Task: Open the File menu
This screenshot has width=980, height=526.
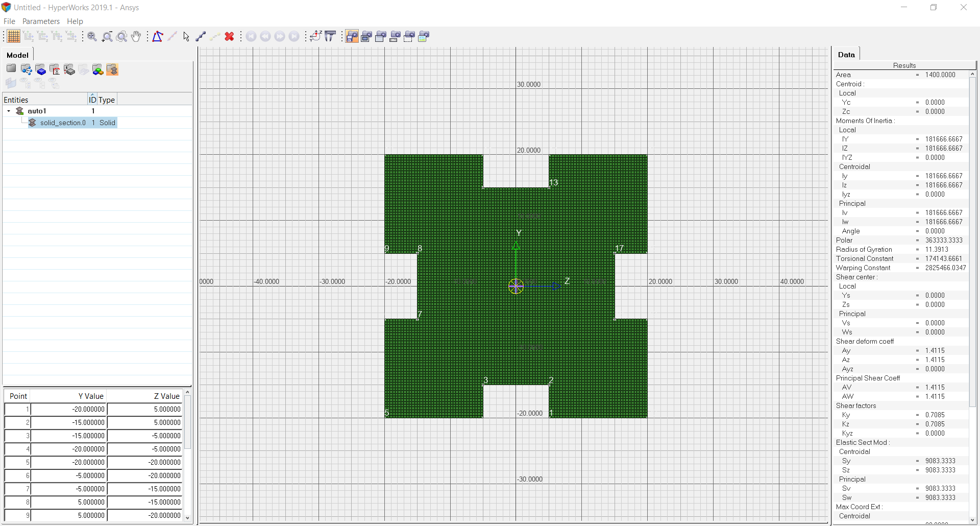Action: [x=9, y=21]
